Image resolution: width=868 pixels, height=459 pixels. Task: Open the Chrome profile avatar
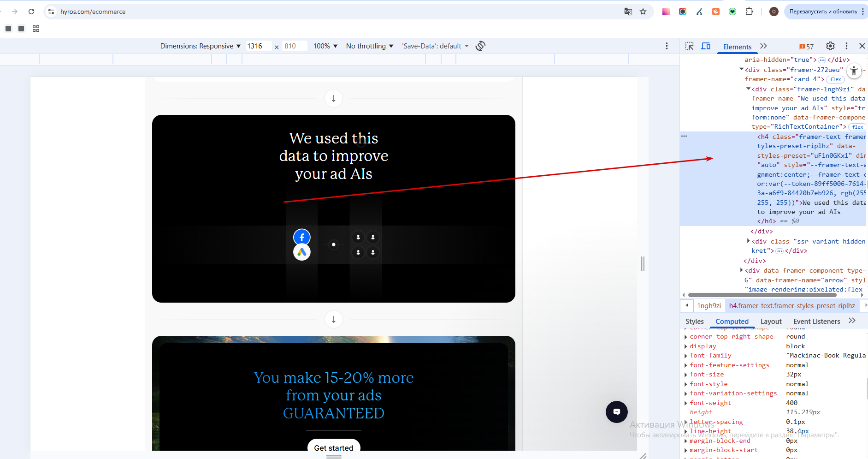(x=774, y=12)
